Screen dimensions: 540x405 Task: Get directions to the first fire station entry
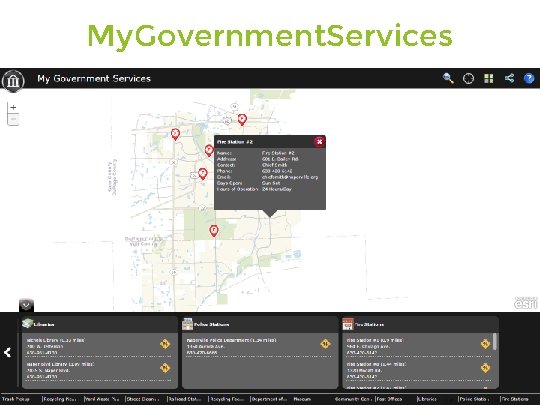[x=485, y=344]
